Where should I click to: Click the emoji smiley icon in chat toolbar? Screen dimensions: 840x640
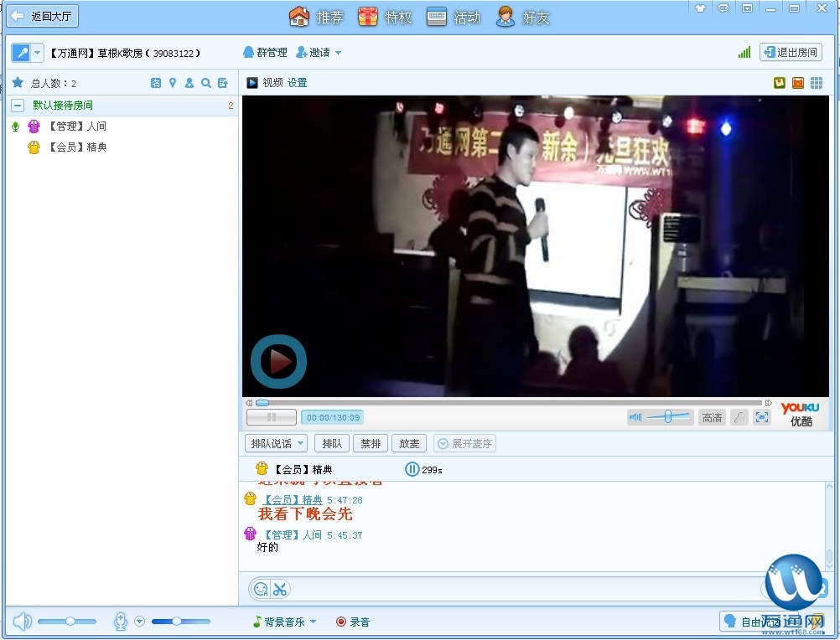tap(261, 589)
